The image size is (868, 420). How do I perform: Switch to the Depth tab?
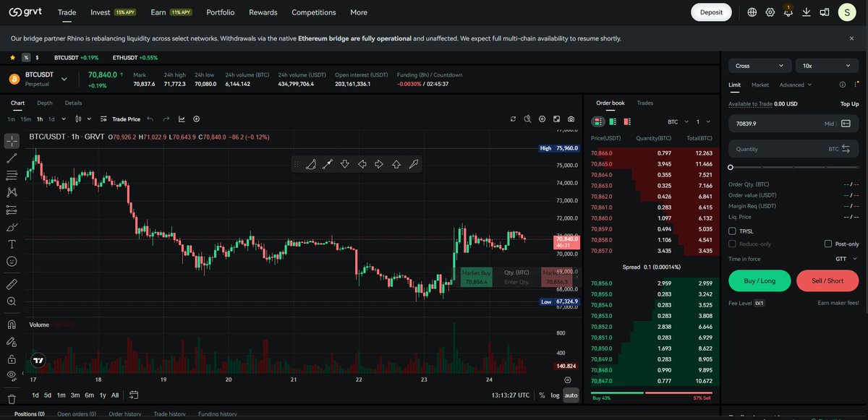pos(45,103)
